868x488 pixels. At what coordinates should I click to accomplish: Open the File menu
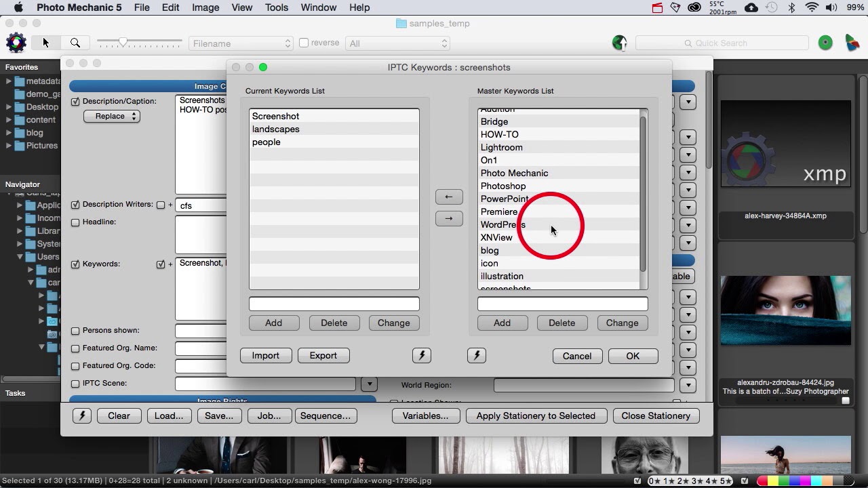(x=142, y=7)
